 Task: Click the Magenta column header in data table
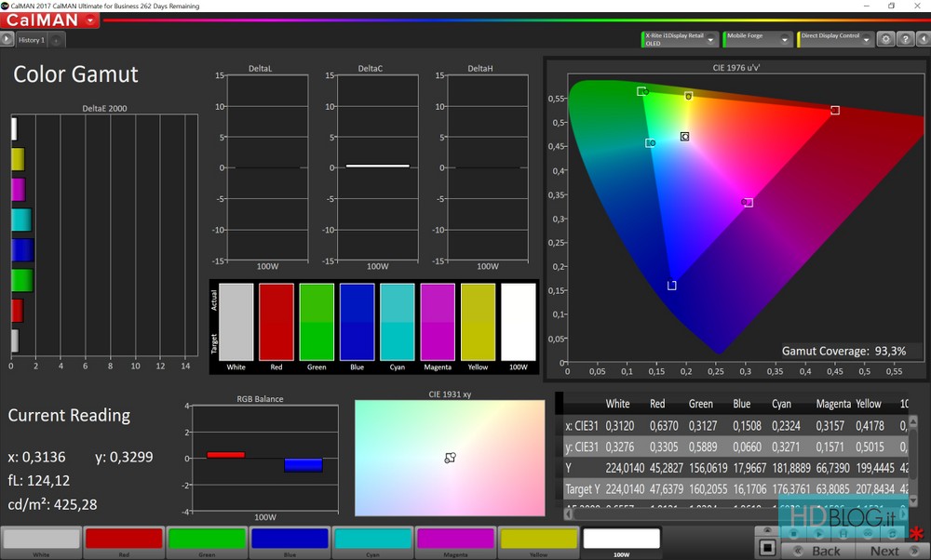point(833,404)
